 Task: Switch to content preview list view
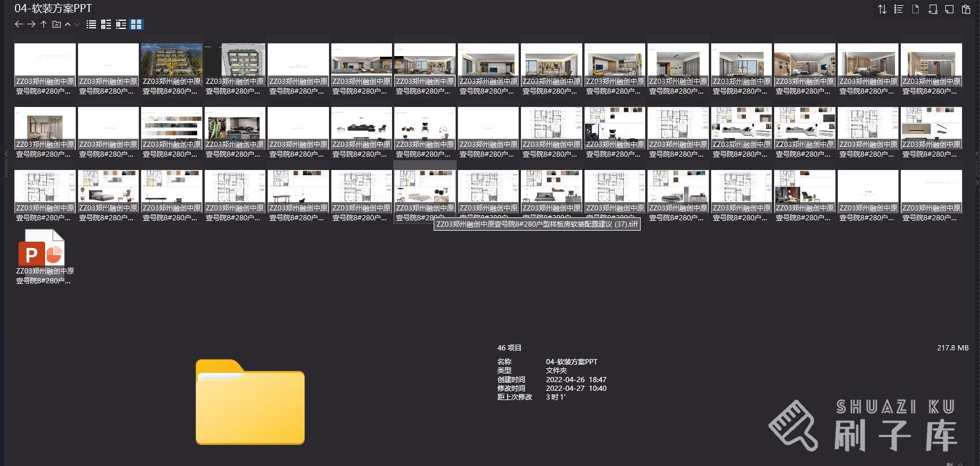(x=121, y=24)
